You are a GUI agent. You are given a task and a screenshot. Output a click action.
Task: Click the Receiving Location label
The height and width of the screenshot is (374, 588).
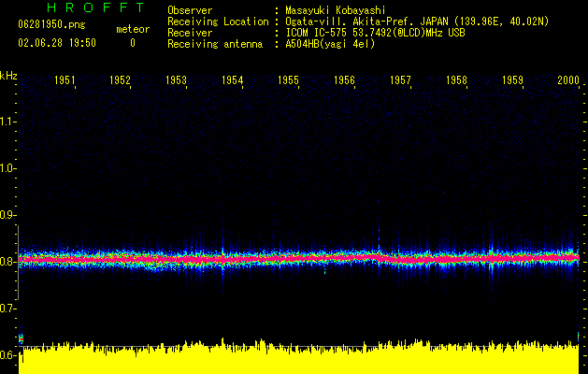click(218, 22)
